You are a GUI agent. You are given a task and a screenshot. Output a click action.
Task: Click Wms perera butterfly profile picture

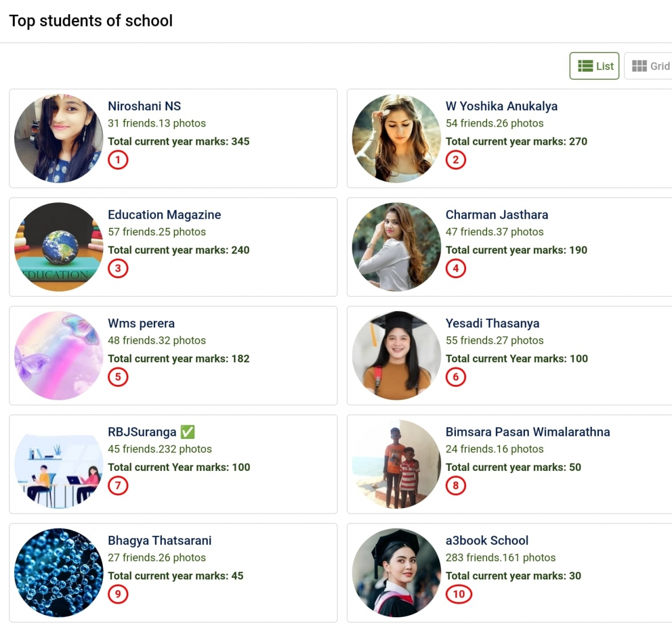[x=59, y=356]
